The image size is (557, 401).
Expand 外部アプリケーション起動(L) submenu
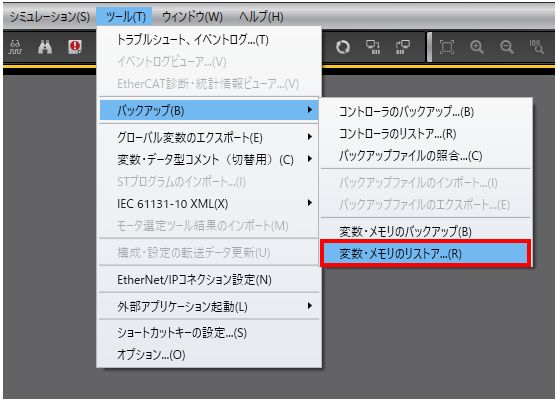pyautogui.click(x=209, y=306)
